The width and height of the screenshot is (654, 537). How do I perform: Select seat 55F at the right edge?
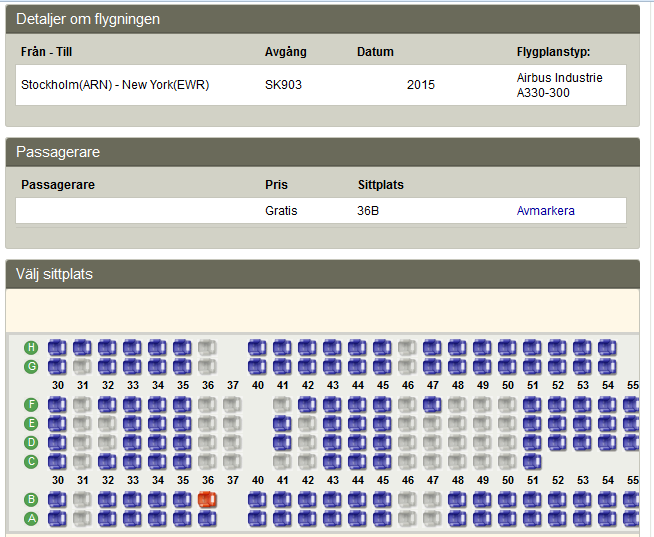[632, 405]
